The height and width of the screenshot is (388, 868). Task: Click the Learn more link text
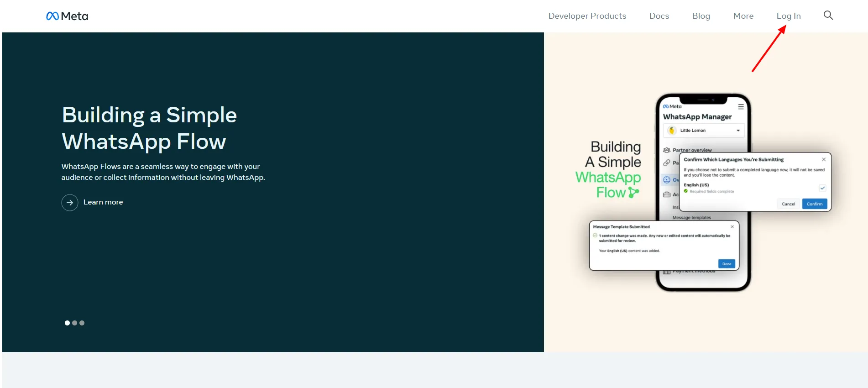coord(103,202)
